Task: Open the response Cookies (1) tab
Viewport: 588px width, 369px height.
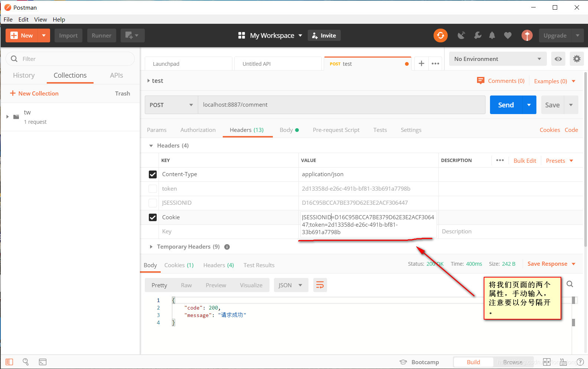Action: (x=179, y=265)
